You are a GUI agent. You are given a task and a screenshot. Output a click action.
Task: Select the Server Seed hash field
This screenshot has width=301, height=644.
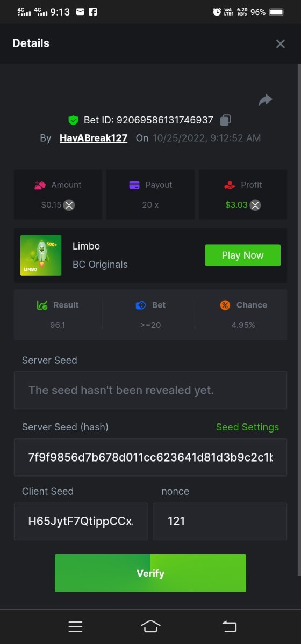click(150, 457)
